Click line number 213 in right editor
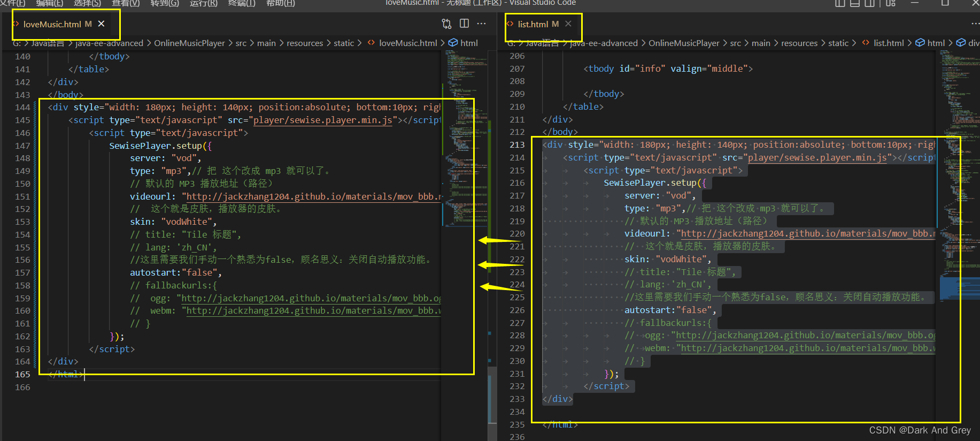The image size is (980, 441). tap(517, 145)
